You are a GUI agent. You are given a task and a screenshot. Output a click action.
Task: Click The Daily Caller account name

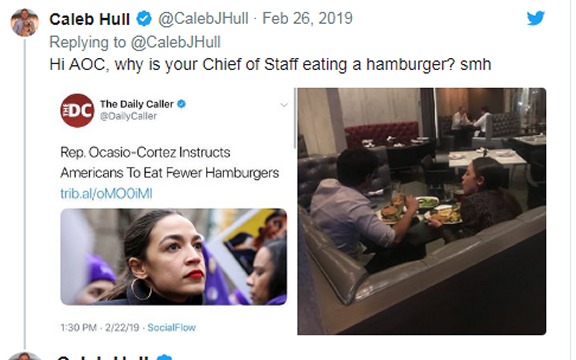[137, 104]
